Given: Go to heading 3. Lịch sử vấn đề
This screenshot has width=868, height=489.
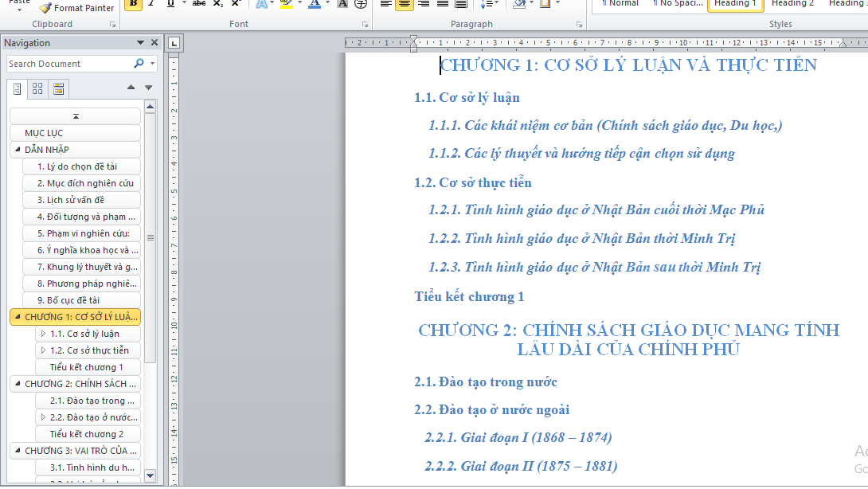Looking at the screenshot, I should 81,200.
